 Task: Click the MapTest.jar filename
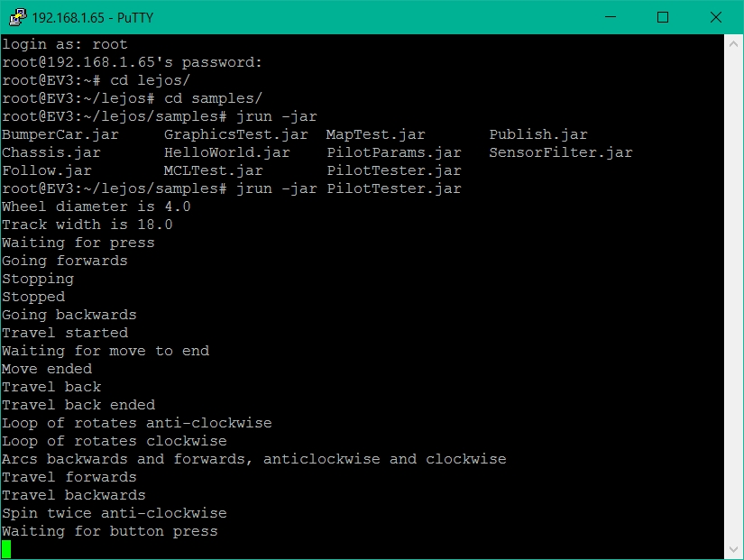click(376, 134)
